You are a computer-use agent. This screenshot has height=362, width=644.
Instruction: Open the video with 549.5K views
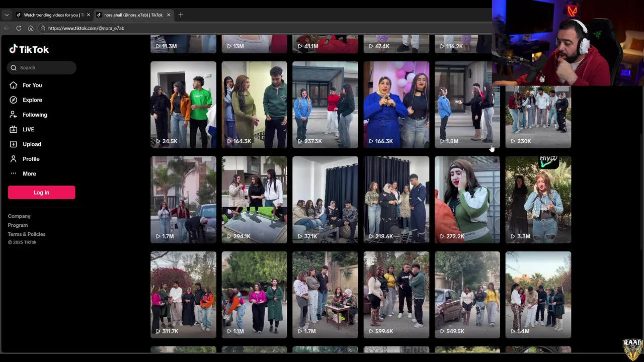[x=467, y=295]
